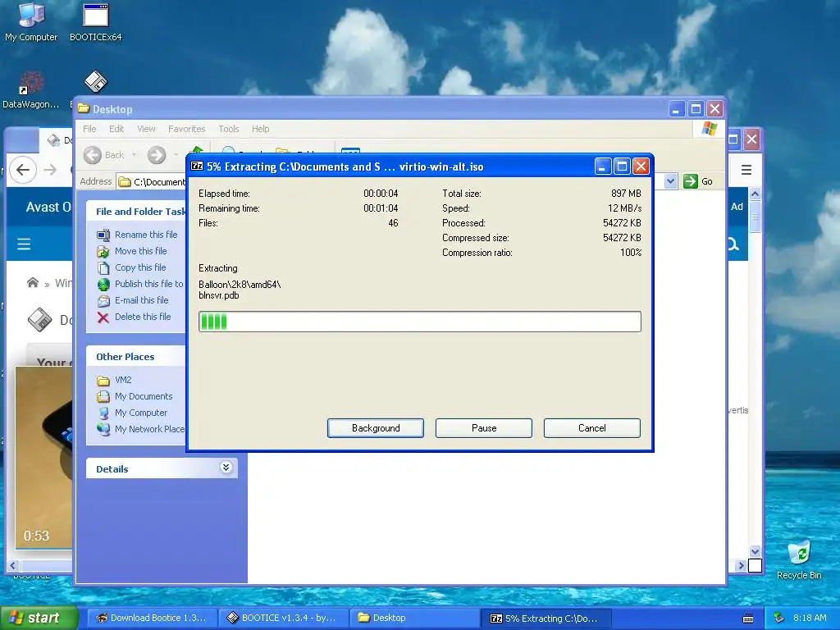Viewport: 840px width, 630px height.
Task: Open the Help menu
Action: (x=261, y=129)
